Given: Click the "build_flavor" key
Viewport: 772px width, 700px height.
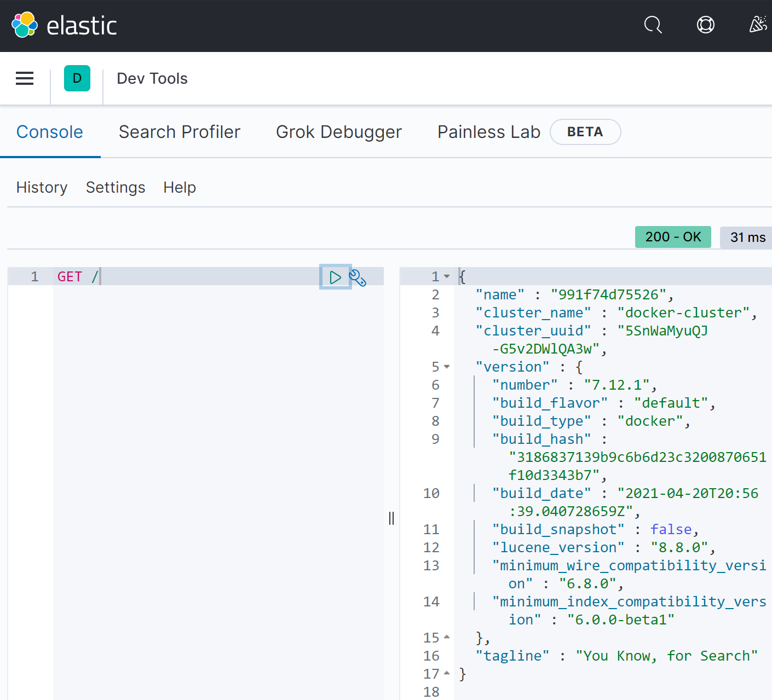Looking at the screenshot, I should coord(550,403).
